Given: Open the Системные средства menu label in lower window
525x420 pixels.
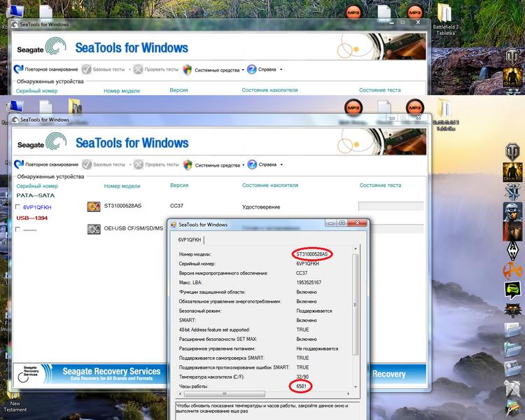Looking at the screenshot, I should coord(218,165).
